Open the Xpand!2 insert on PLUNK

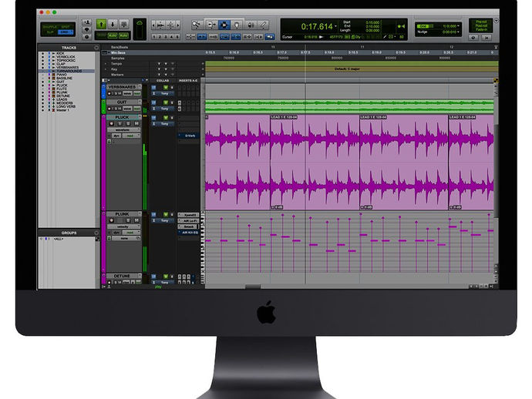click(189, 215)
